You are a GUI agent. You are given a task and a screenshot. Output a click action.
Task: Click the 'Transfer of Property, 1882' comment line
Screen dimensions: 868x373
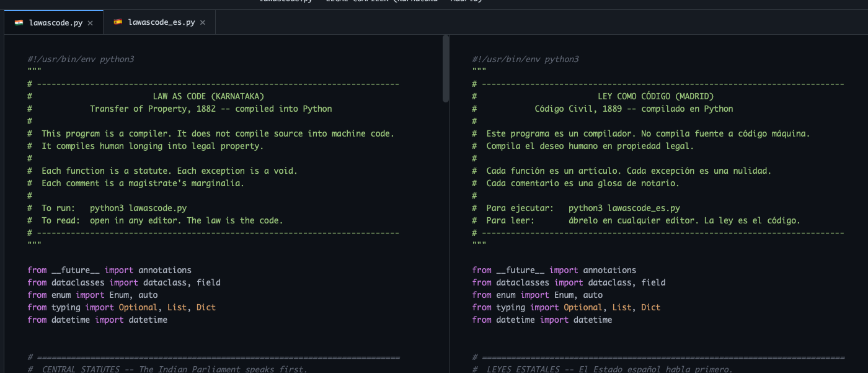coord(211,109)
